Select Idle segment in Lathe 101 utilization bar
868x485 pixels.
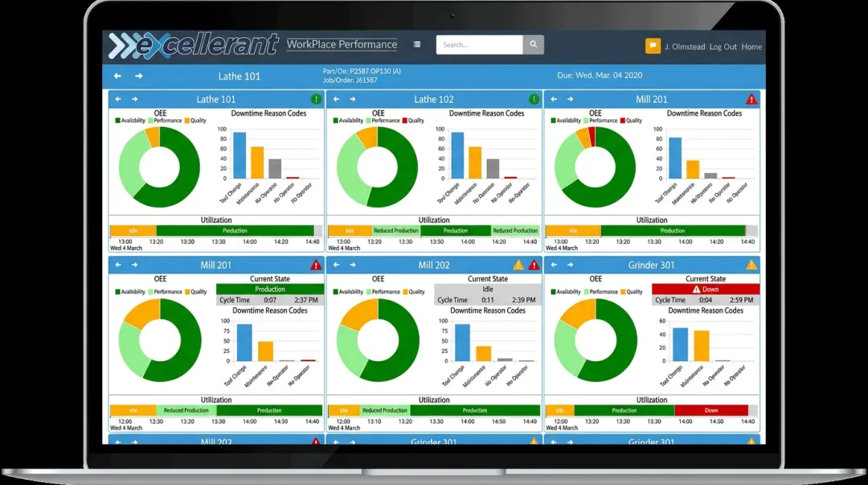click(x=133, y=231)
